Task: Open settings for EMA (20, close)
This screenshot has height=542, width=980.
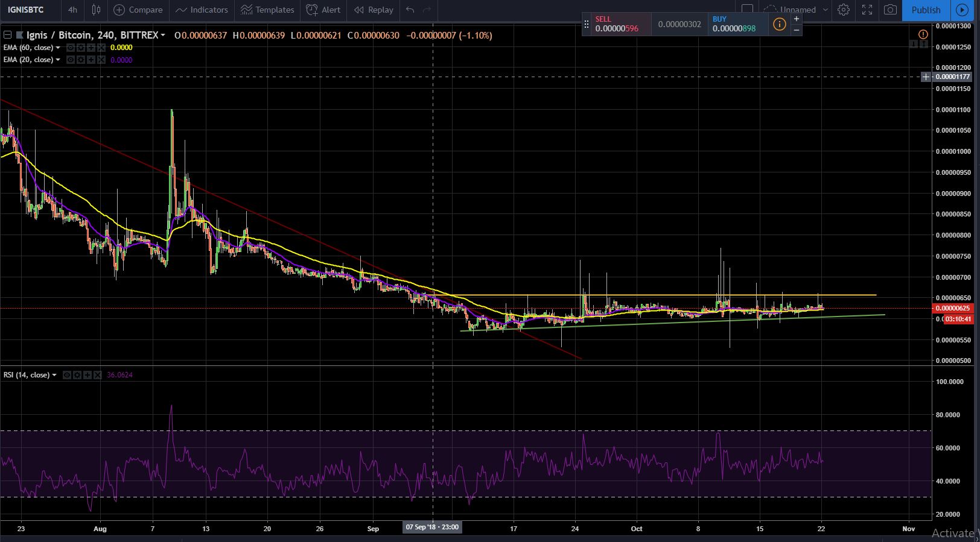Action: (81, 60)
